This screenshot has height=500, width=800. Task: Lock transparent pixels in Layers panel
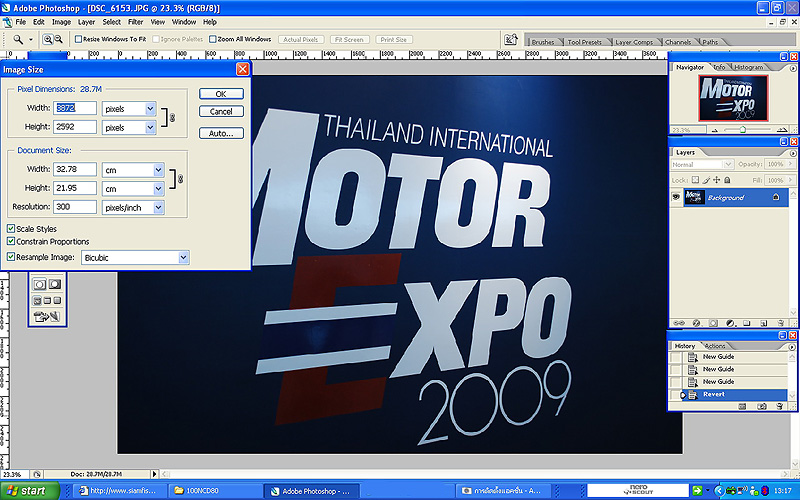(695, 180)
